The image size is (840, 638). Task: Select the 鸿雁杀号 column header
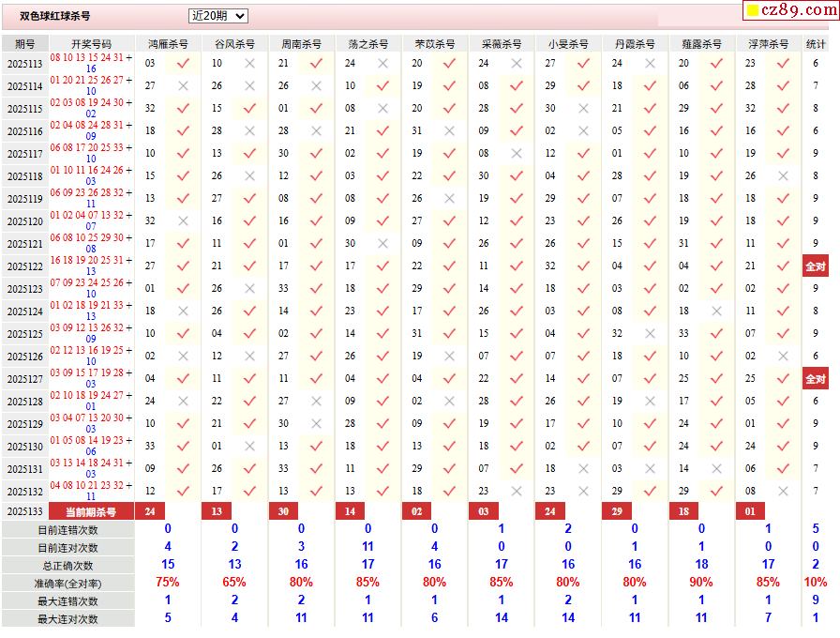[168, 44]
